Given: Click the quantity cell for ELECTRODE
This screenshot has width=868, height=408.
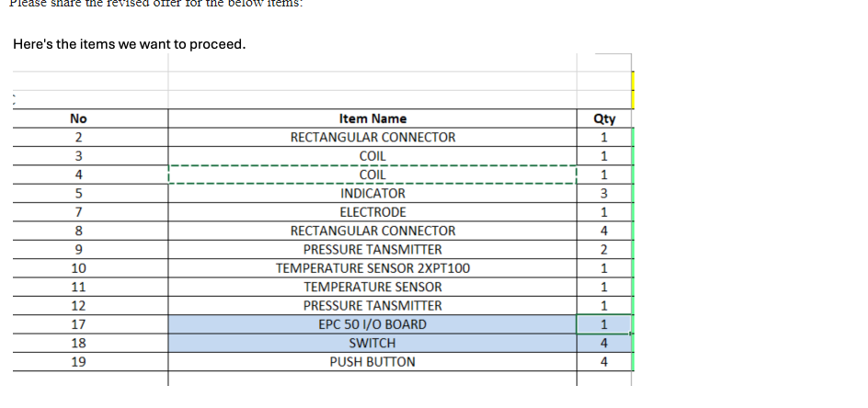Looking at the screenshot, I should coord(604,212).
